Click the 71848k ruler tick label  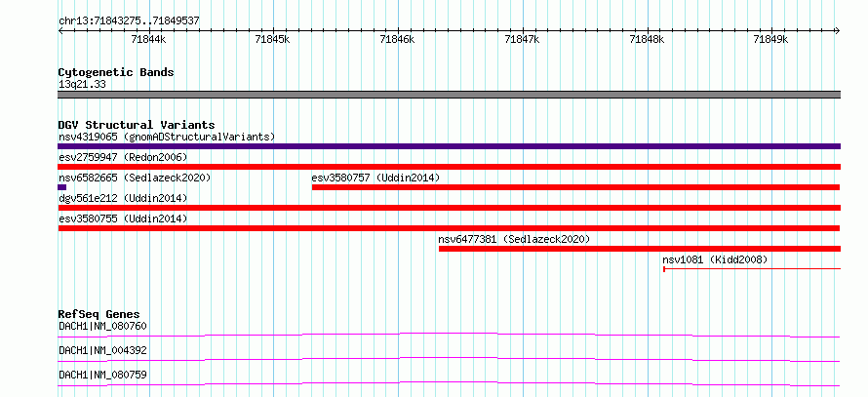tap(647, 39)
